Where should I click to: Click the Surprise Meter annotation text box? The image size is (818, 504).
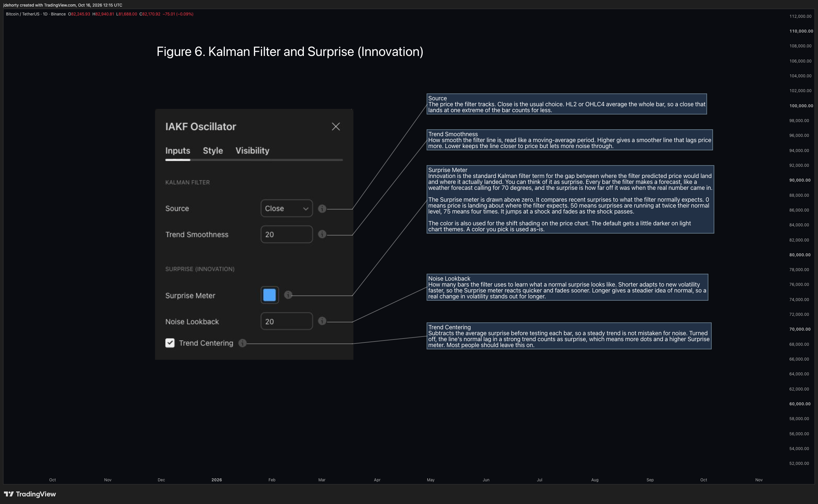point(570,199)
